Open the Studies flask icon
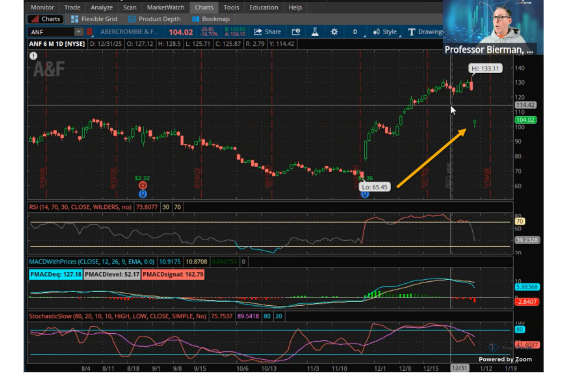 pyautogui.click(x=315, y=32)
